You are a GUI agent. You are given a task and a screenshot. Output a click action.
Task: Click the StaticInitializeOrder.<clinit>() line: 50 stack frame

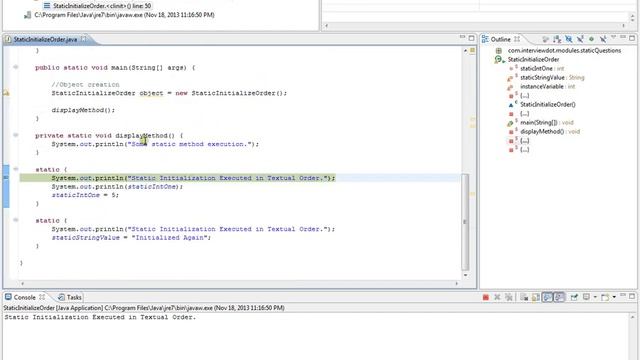(102, 6)
